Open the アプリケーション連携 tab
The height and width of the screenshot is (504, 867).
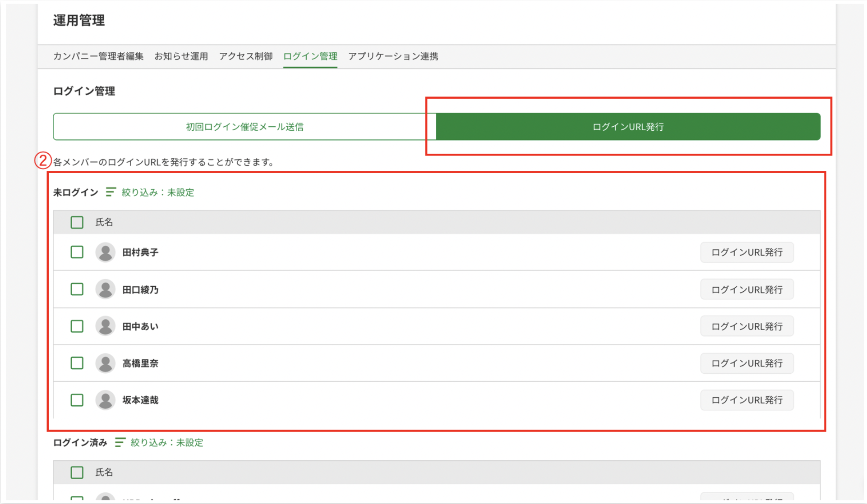point(393,56)
